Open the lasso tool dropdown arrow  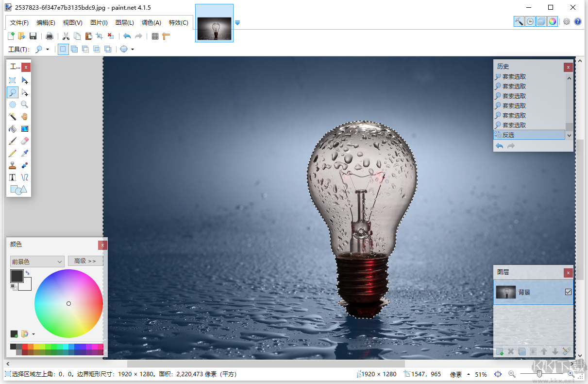click(47, 49)
